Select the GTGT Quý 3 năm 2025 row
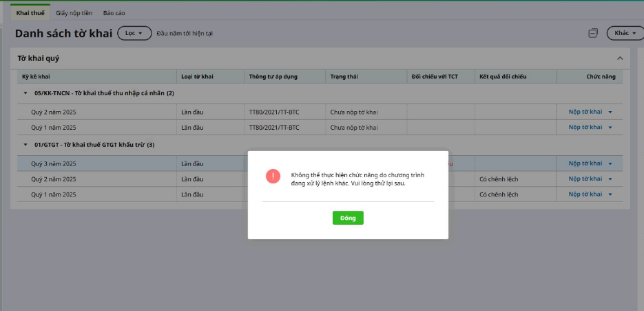 pos(54,164)
